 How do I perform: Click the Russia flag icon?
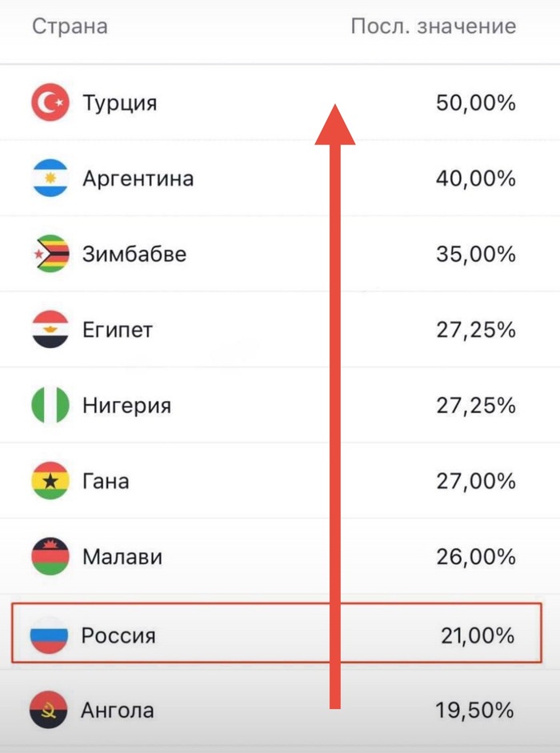[49, 635]
